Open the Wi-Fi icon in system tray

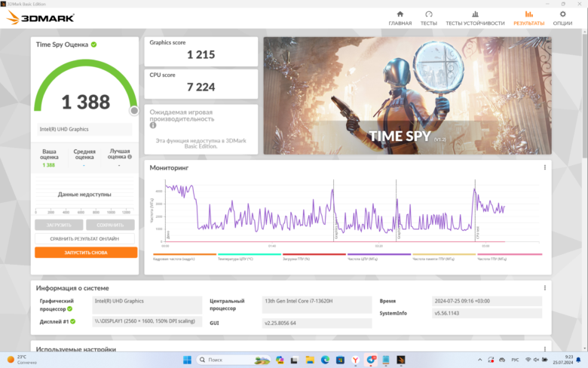coord(528,360)
